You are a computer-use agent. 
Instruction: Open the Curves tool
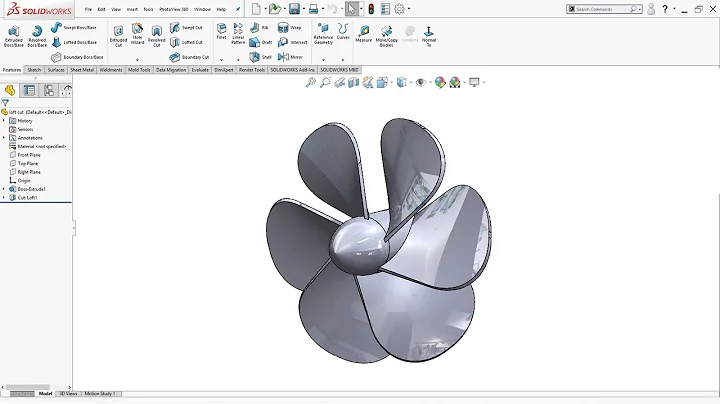(343, 31)
